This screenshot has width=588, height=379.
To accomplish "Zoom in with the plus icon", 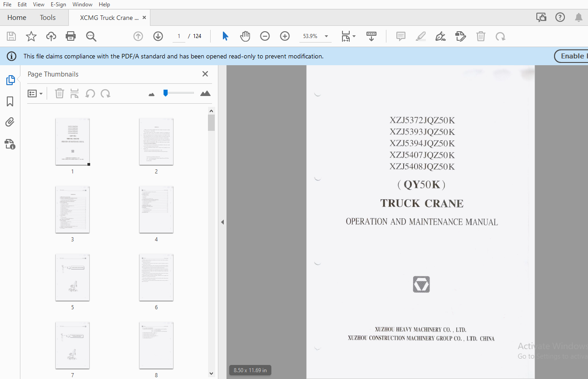I will [x=285, y=36].
